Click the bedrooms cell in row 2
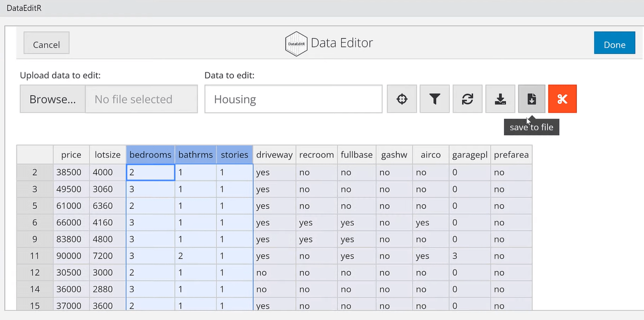Screen dimensions: 644x320 coord(150,172)
